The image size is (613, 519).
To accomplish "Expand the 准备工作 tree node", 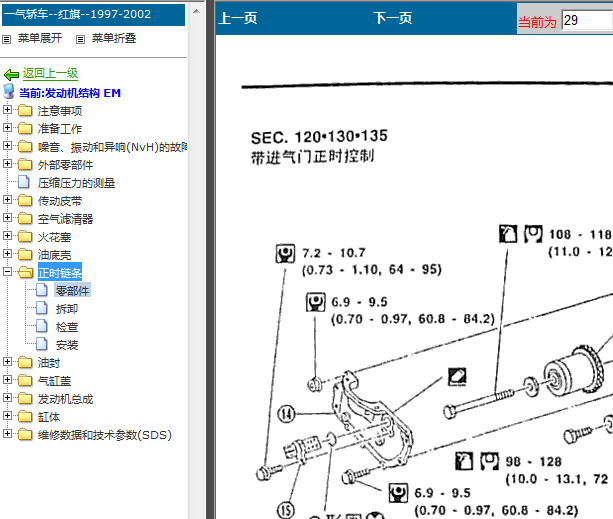I will (x=7, y=127).
